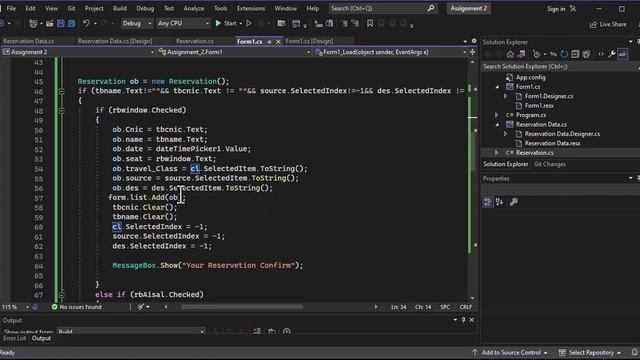Click Pending Changes Filter clock icon
This screenshot has width=640, height=360.
[x=536, y=54]
